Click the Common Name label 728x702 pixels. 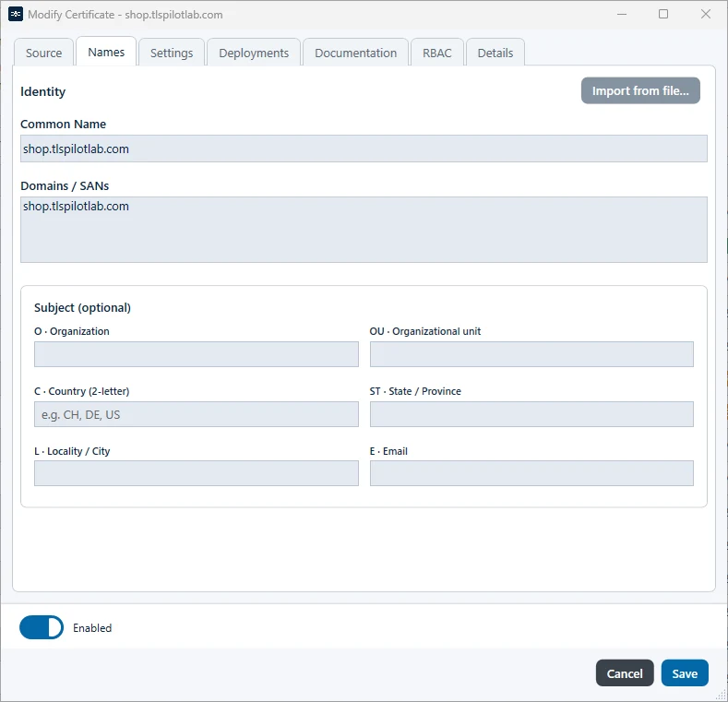click(63, 124)
